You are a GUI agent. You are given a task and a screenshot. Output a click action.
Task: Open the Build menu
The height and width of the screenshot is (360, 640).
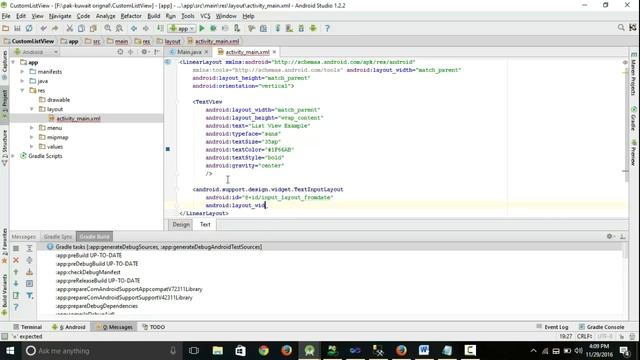154,16
